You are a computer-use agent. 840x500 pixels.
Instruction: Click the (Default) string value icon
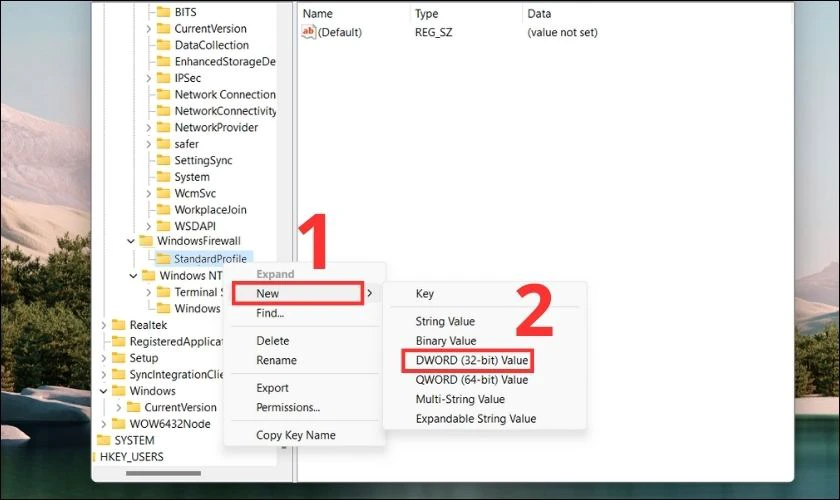(308, 32)
